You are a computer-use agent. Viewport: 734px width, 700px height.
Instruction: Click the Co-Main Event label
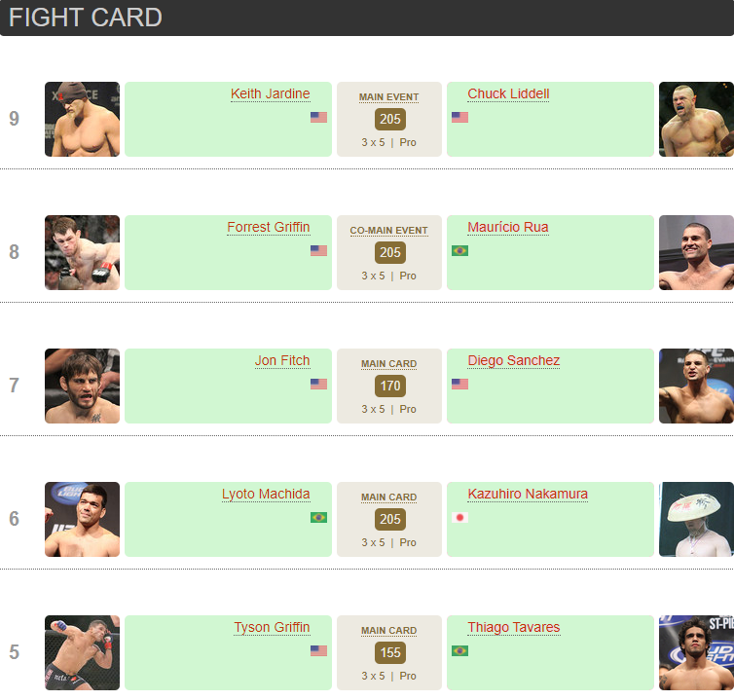tap(388, 231)
